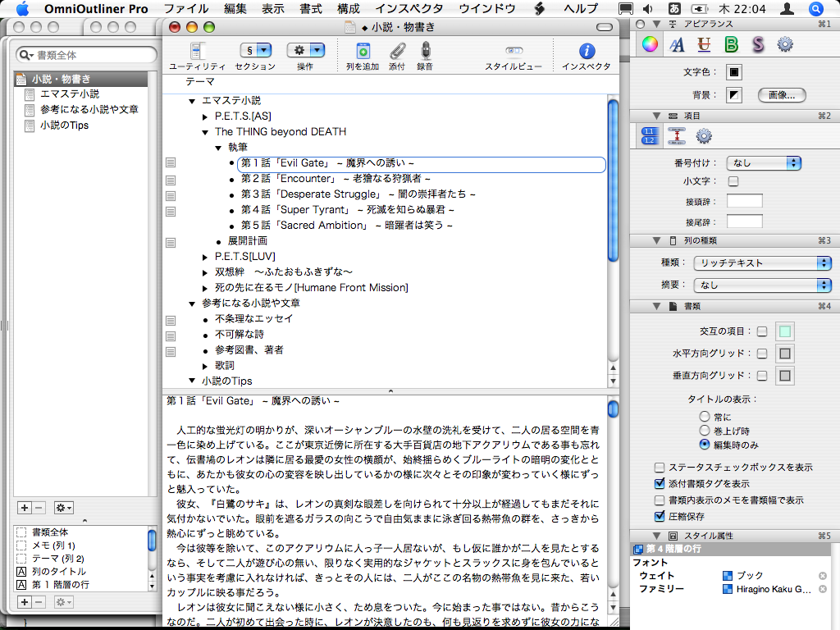Image resolution: width=840 pixels, height=630 pixels.
Task: Click the 接尾辞 text field
Action: pos(745,221)
